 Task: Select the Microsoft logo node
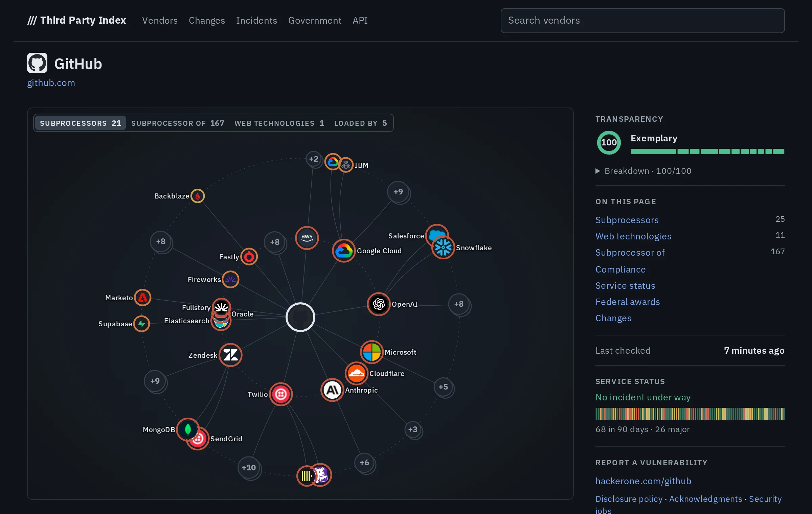click(371, 352)
